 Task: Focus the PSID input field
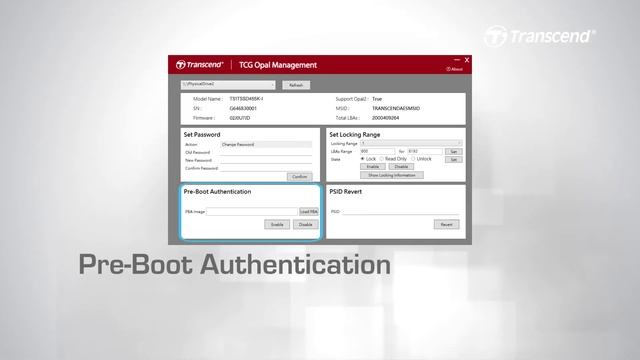click(x=401, y=211)
